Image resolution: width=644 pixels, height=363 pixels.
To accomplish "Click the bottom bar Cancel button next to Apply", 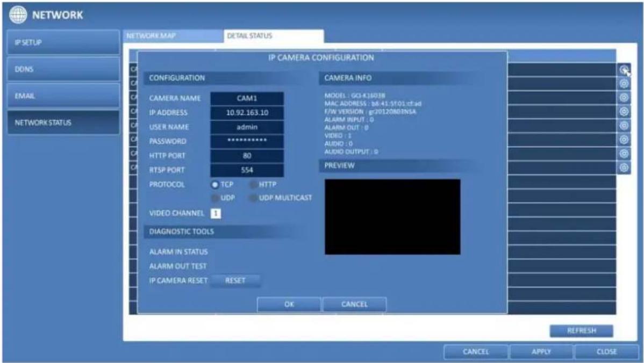I will tap(476, 352).
